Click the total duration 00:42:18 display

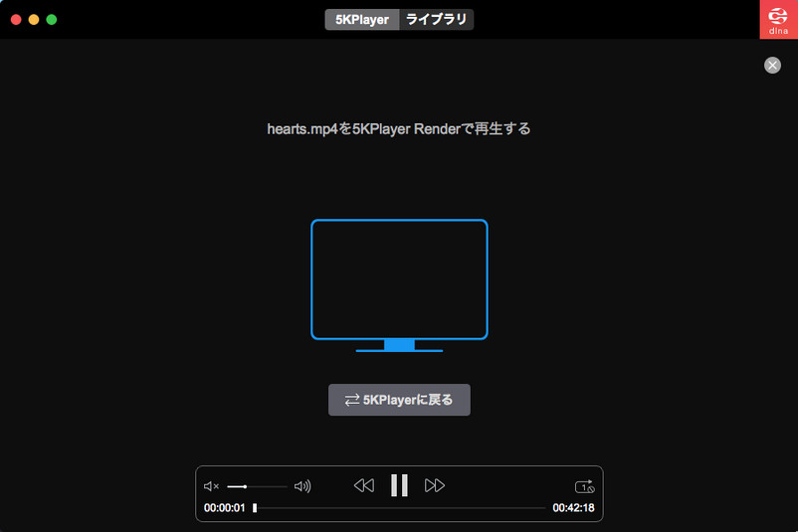pyautogui.click(x=573, y=508)
